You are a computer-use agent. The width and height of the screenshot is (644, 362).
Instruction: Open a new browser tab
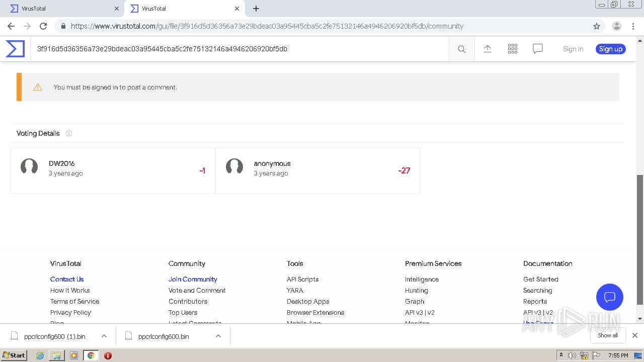pyautogui.click(x=256, y=9)
